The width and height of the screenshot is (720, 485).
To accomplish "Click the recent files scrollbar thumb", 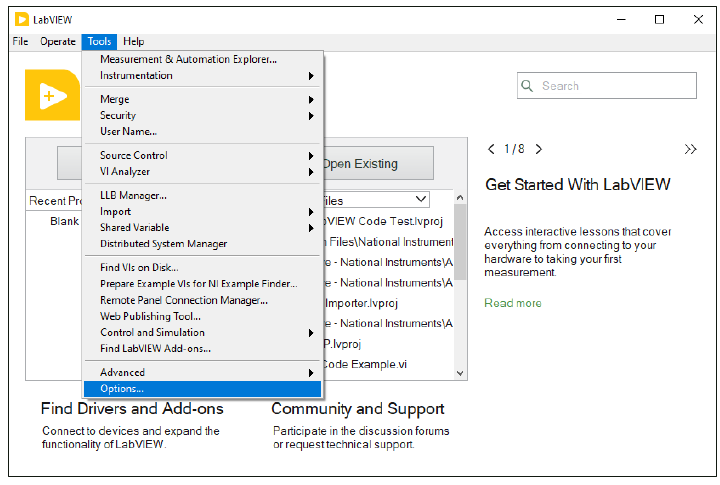I will [460, 242].
